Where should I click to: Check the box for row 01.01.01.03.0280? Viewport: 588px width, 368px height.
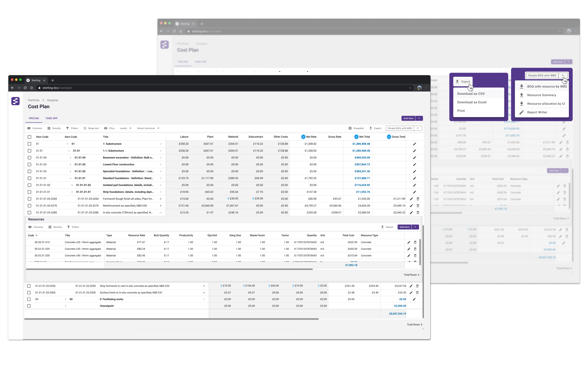30,213
